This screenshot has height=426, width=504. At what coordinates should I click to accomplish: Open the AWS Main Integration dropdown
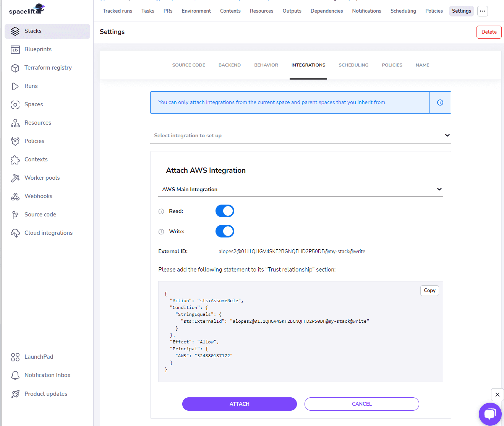pos(301,189)
